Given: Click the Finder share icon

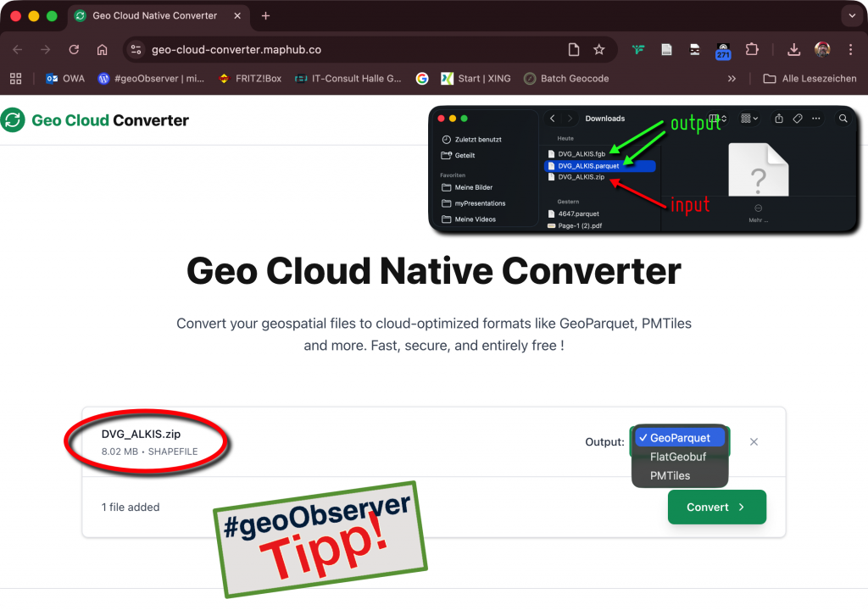Looking at the screenshot, I should (779, 119).
